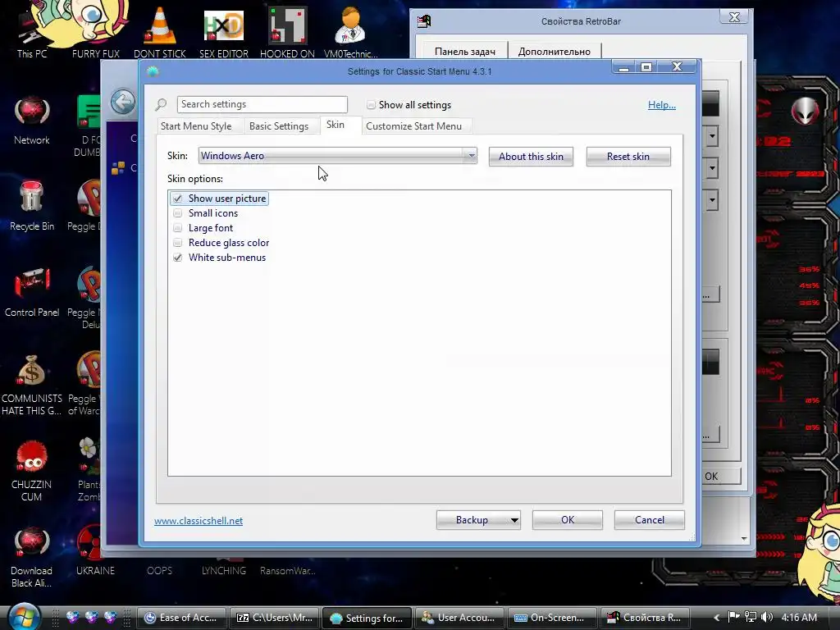The height and width of the screenshot is (630, 840).
Task: Toggle Reduce glass color option
Action: (177, 243)
